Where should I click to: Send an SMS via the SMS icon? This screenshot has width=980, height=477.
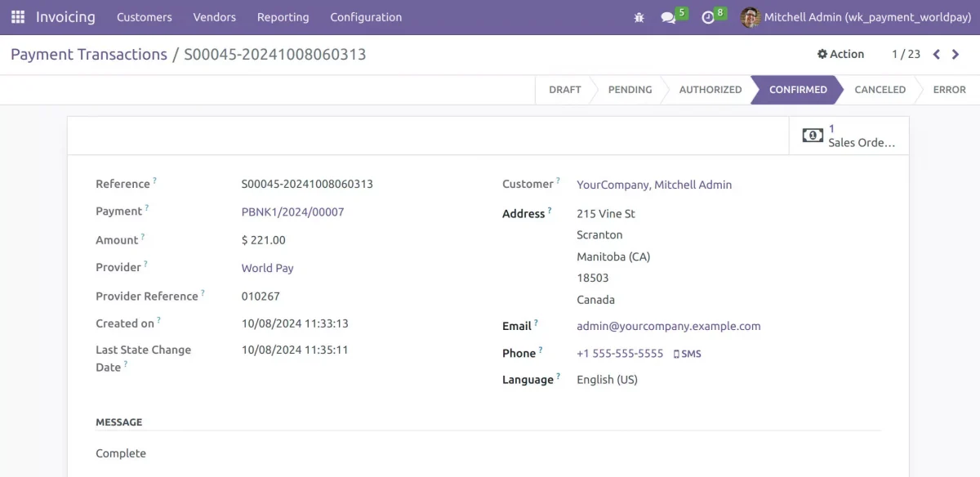pyautogui.click(x=687, y=353)
